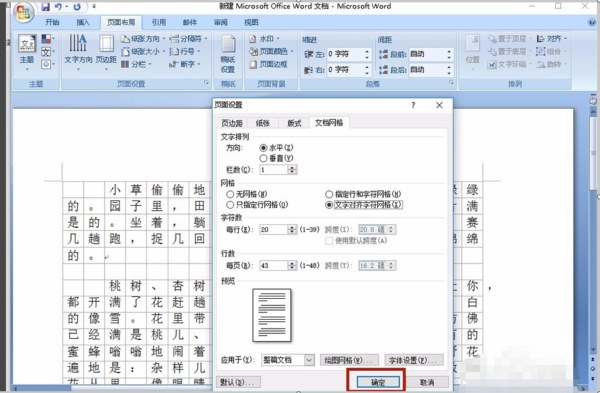Open the 主题 themes gallery
Image resolution: width=600 pixels, height=393 pixels.
(27, 51)
